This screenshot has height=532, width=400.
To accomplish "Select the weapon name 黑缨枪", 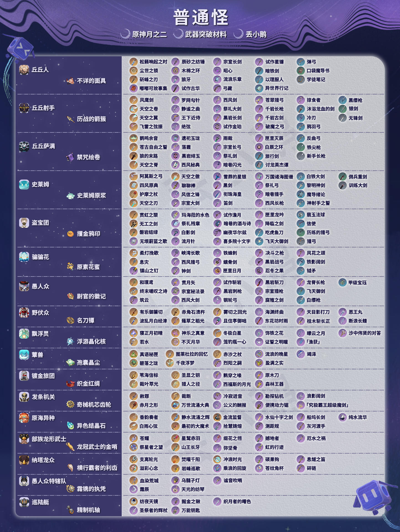I will pyautogui.click(x=355, y=100).
